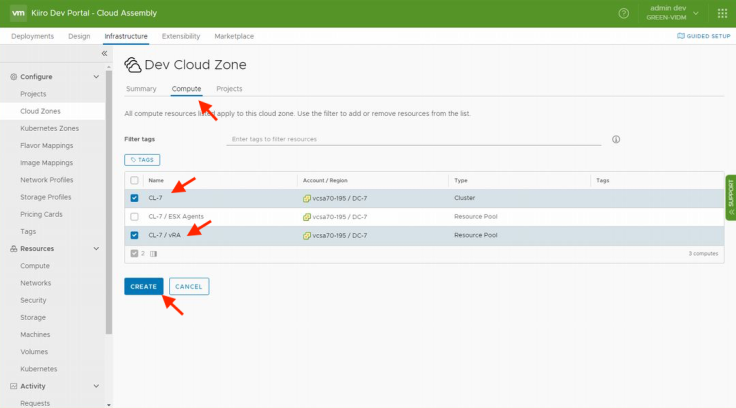
Task: Sort by the Account / Region column header
Action: (x=325, y=180)
